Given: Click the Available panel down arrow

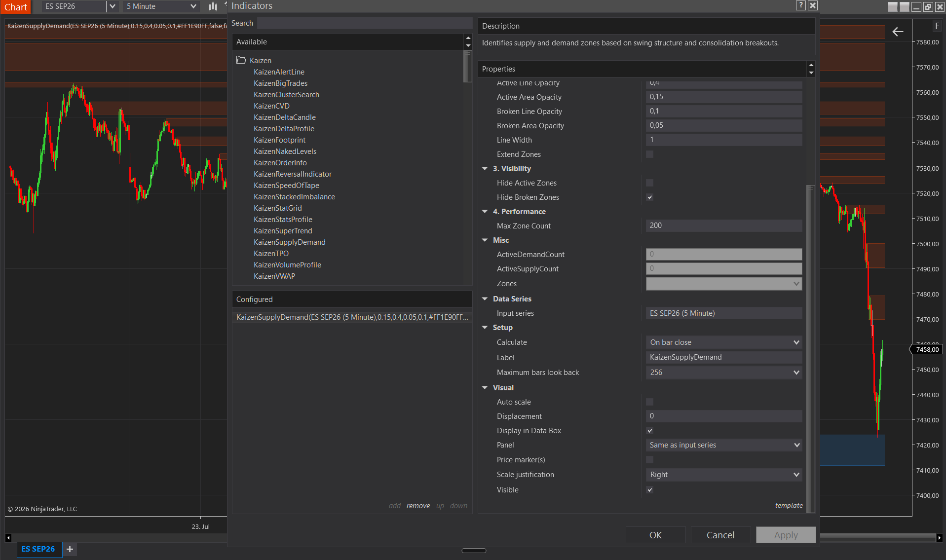Looking at the screenshot, I should tap(468, 45).
